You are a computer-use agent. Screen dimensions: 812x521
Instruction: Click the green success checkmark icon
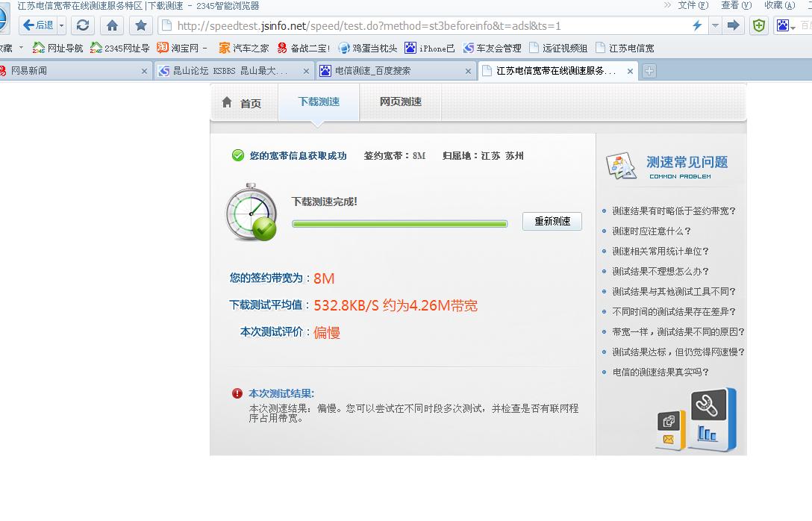237,155
